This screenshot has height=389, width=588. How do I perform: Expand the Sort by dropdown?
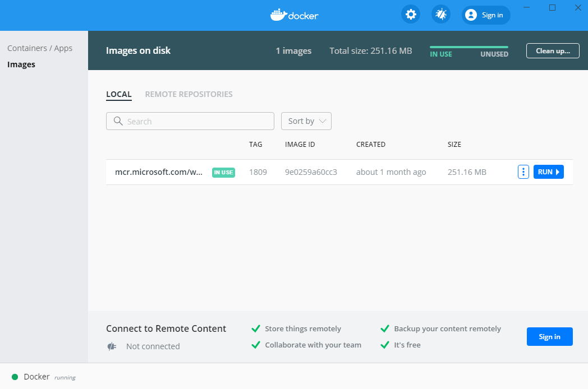(306, 121)
